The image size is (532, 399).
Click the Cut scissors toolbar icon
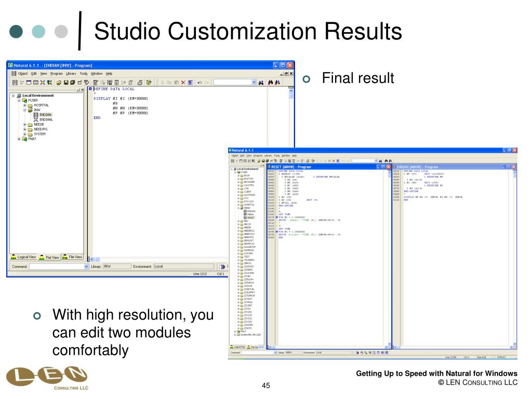pyautogui.click(x=162, y=83)
